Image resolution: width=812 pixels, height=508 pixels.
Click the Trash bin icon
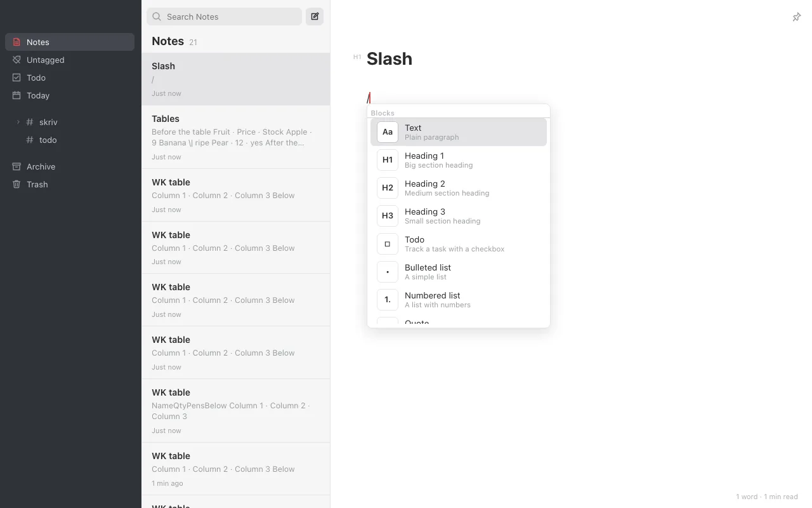click(16, 184)
